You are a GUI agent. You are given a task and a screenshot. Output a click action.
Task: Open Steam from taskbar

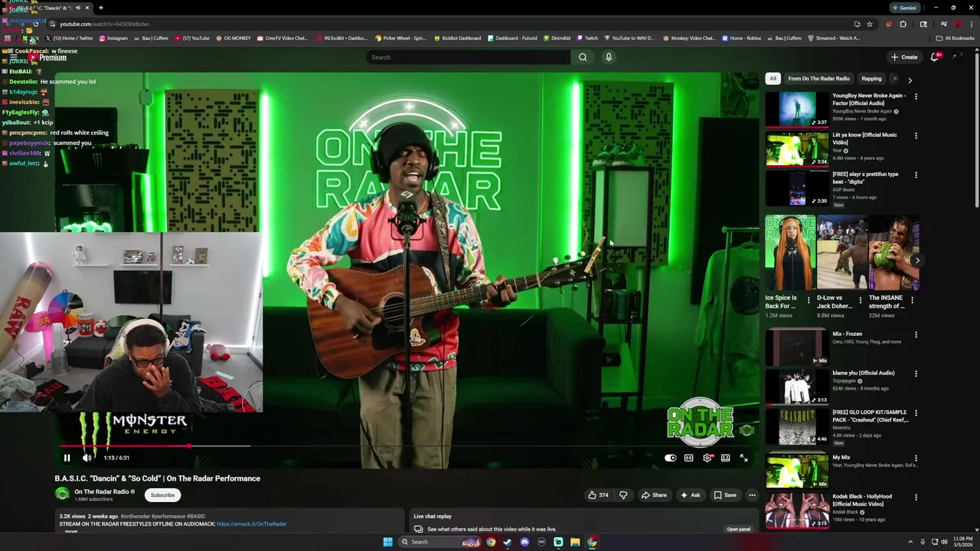click(508, 542)
